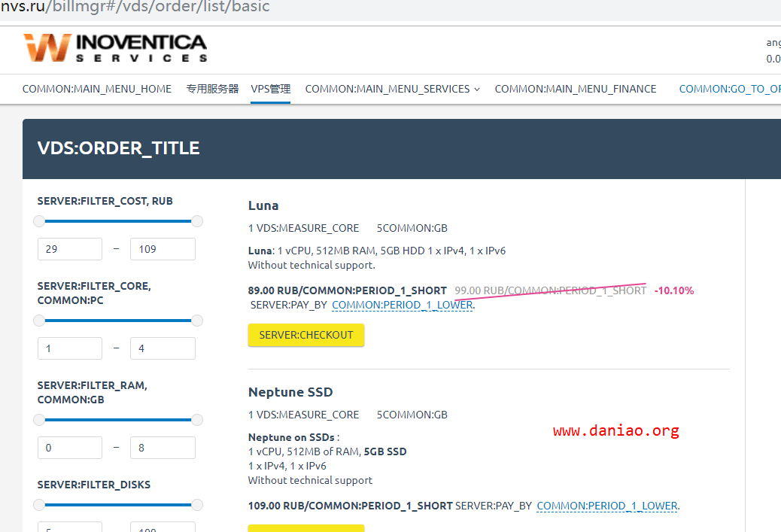The height and width of the screenshot is (532, 781).
Task: Click the crossed-out 99.00 RUB old price
Action: (x=550, y=290)
